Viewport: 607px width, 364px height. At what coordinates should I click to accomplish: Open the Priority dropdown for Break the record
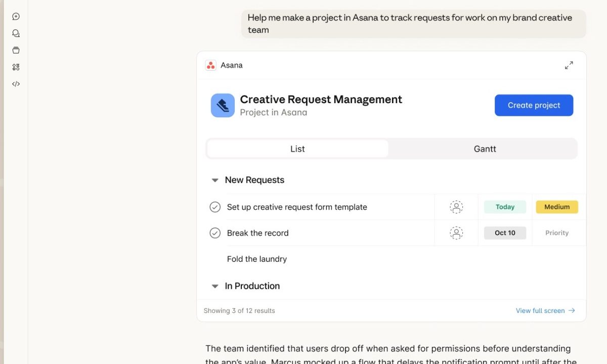point(557,233)
